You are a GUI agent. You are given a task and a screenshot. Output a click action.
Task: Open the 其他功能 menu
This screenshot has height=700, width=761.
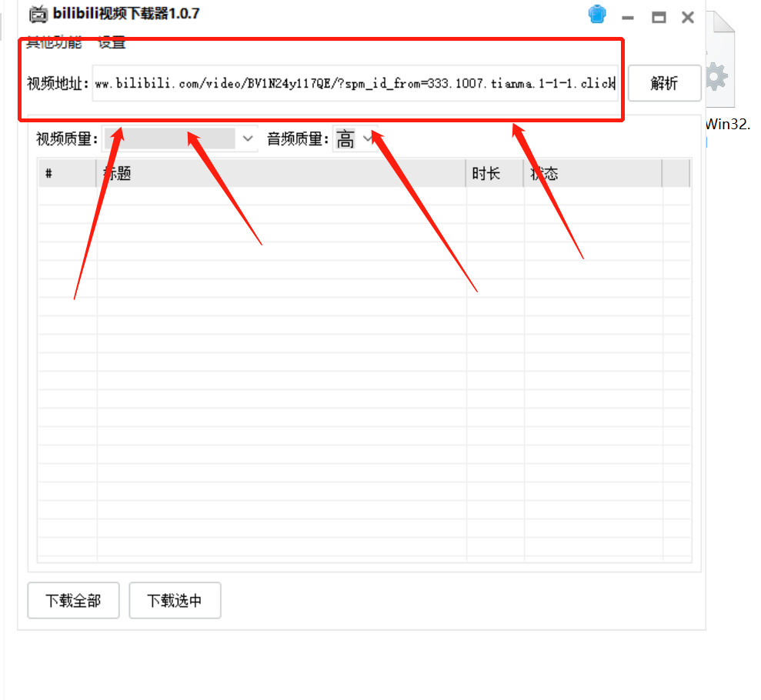(x=54, y=42)
